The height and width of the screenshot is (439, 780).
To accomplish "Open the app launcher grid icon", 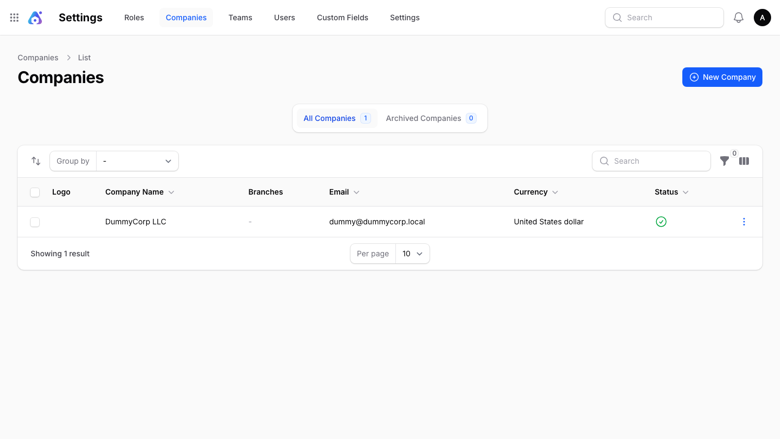I will (14, 17).
